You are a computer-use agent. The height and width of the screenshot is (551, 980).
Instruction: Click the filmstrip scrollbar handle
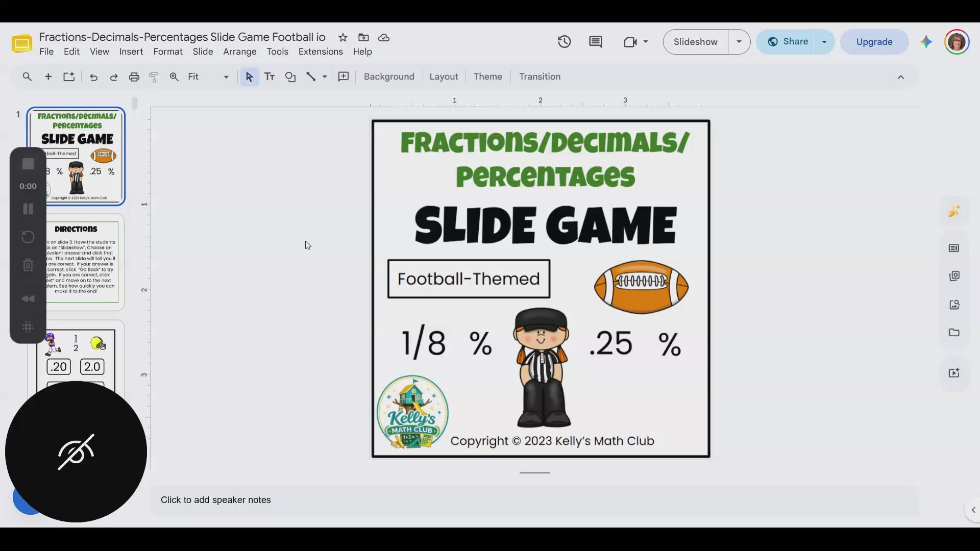coord(135,104)
